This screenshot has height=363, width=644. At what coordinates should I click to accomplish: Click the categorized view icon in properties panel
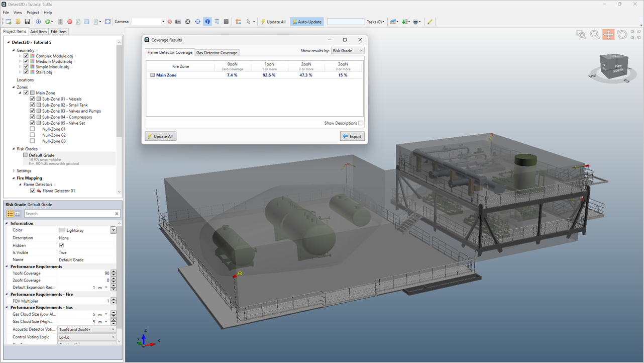pos(10,214)
